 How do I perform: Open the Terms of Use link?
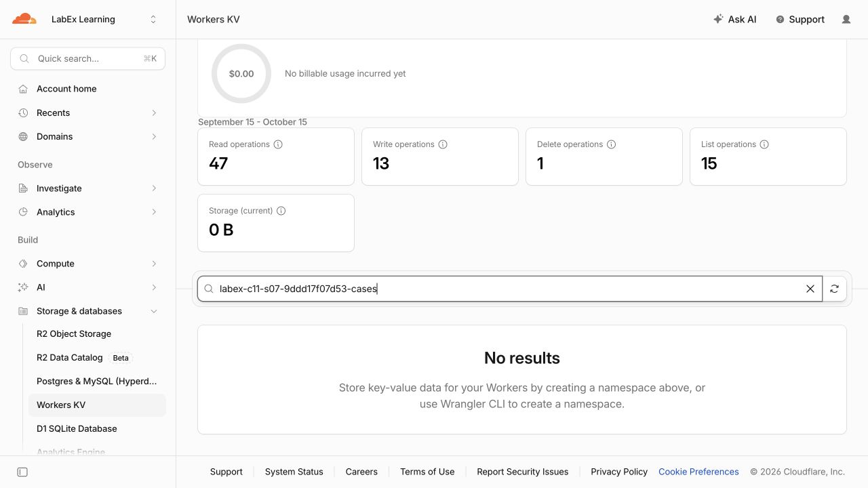pyautogui.click(x=427, y=472)
